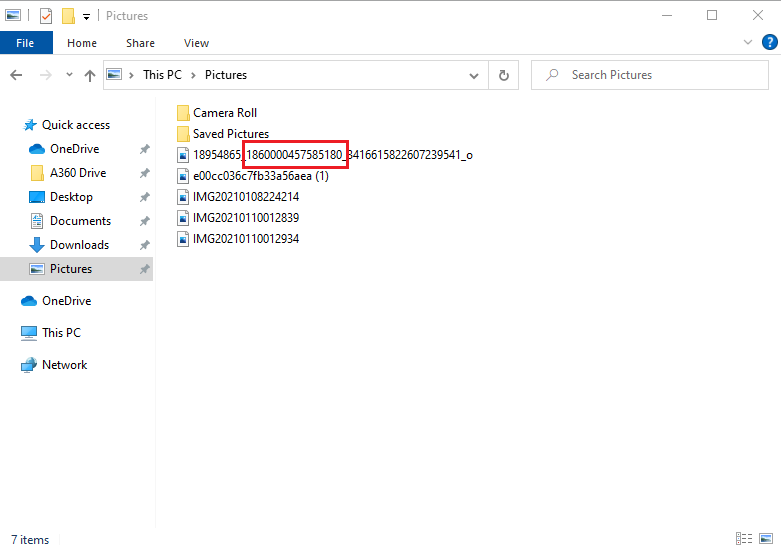Go forward with the Forward arrow

(45, 75)
